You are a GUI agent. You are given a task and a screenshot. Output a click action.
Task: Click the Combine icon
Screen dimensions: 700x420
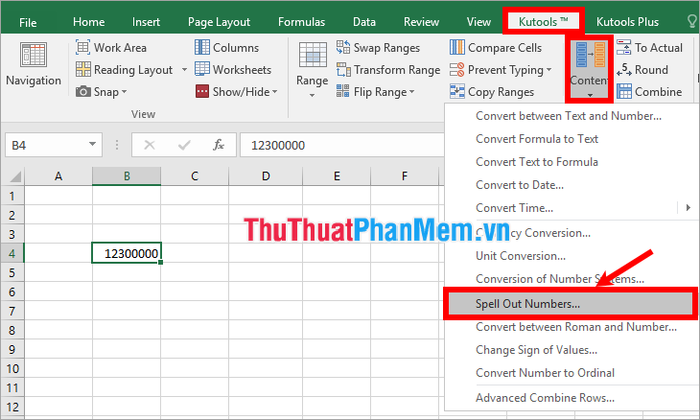click(624, 91)
